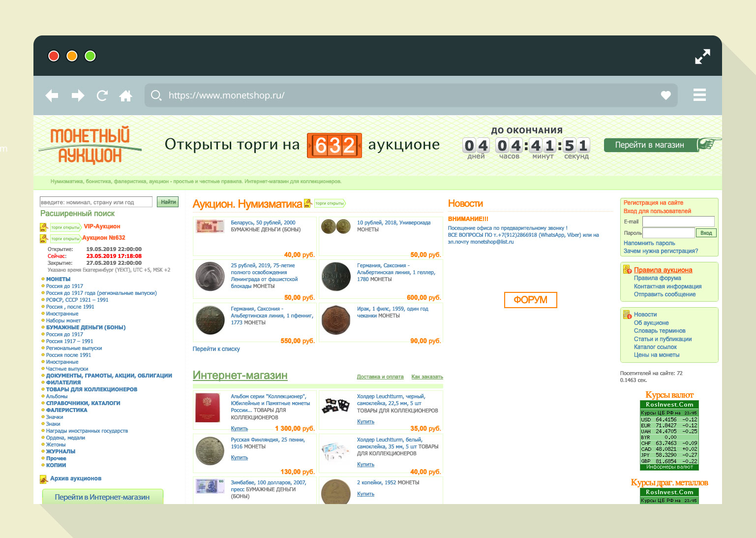Click the pointing hand icon on shop button
This screenshot has height=538, width=756.
coord(709,143)
